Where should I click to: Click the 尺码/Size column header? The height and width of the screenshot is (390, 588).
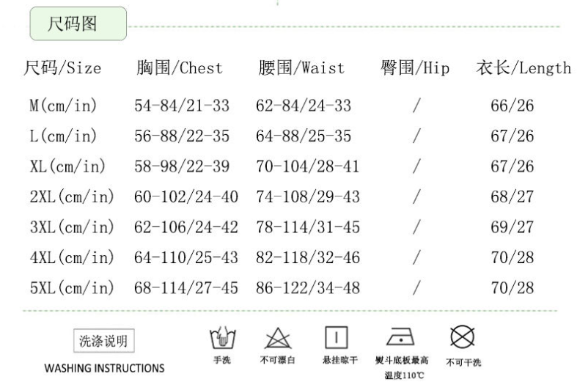(63, 68)
